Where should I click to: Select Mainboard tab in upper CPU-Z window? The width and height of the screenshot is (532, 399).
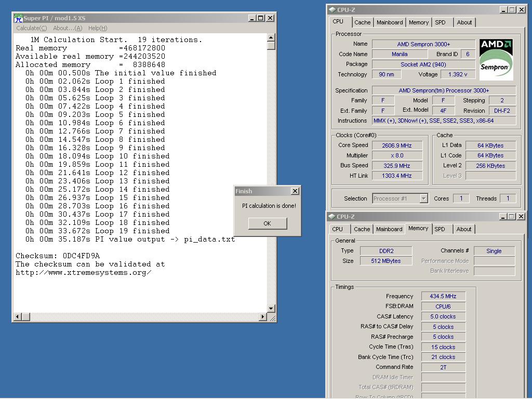[390, 22]
